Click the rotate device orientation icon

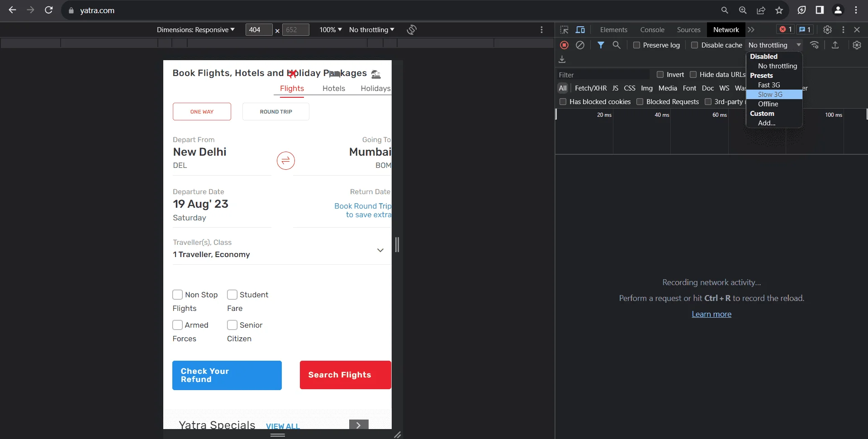(x=412, y=30)
